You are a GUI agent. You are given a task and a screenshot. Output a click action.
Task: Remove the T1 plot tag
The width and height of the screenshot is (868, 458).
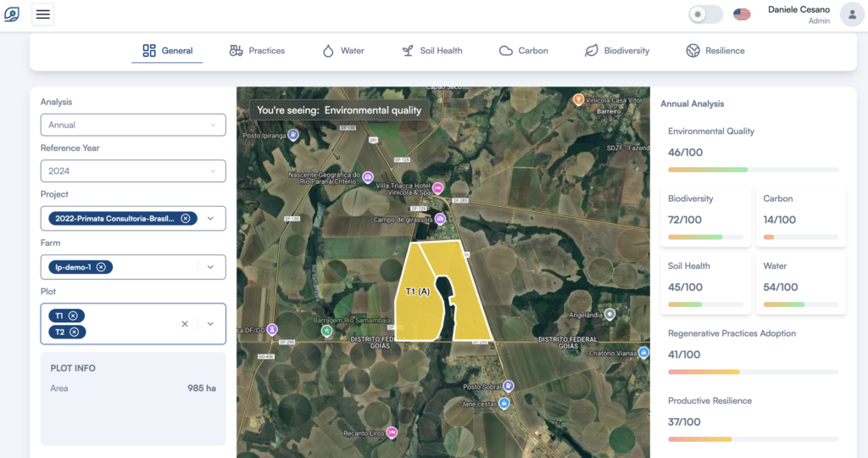73,316
